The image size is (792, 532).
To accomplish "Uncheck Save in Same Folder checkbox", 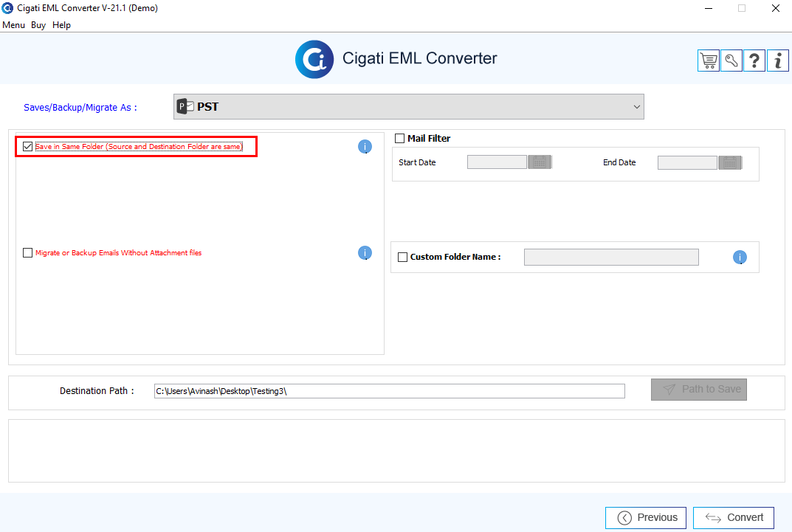I will 28,146.
